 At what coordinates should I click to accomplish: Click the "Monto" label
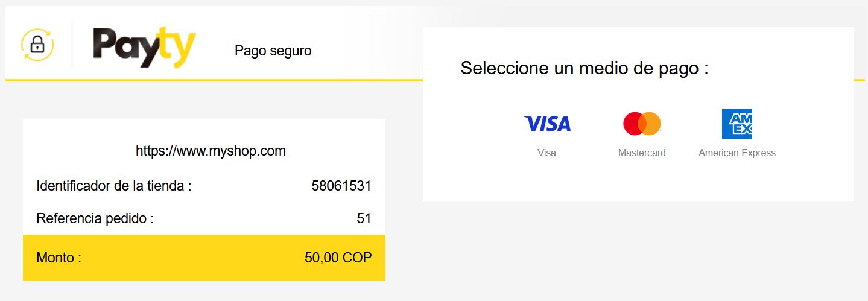click(x=59, y=258)
